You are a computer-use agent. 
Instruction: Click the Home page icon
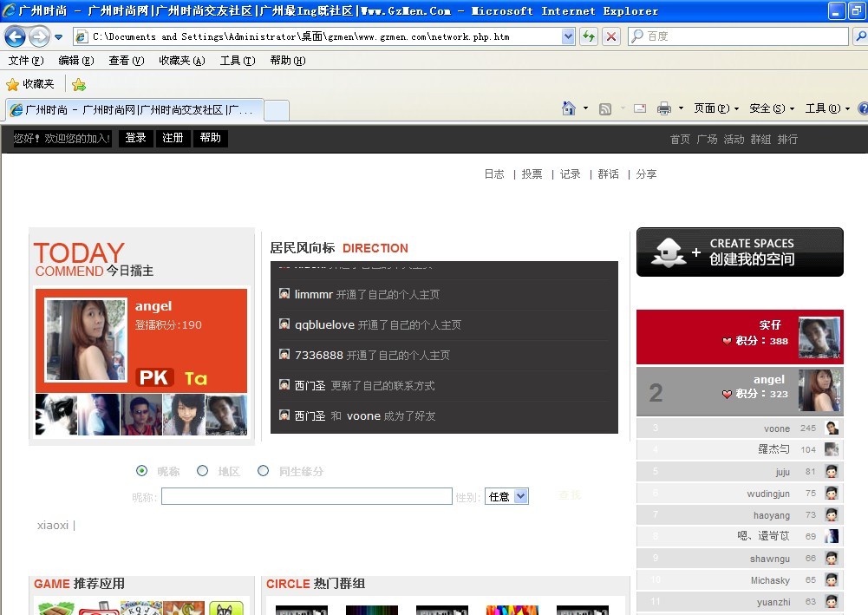click(569, 108)
